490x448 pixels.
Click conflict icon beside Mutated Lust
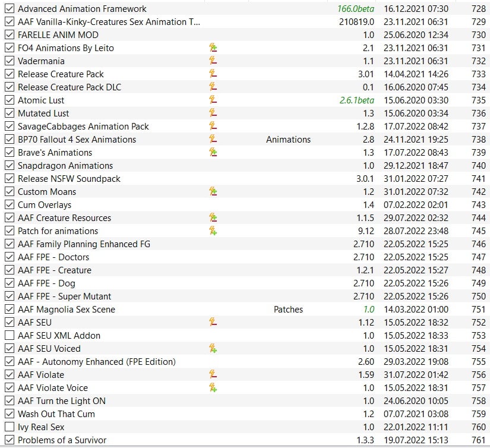213,113
